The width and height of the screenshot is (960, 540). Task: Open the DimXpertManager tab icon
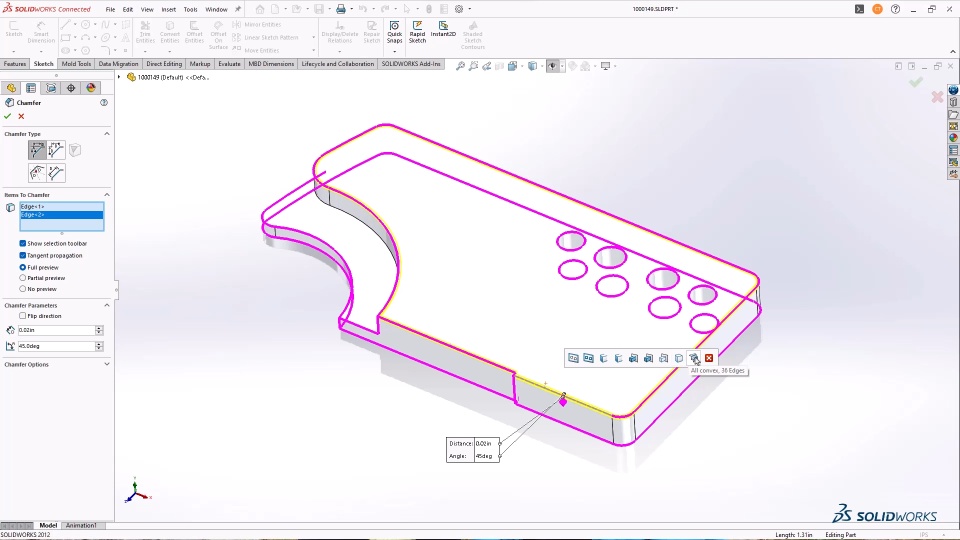[x=71, y=88]
